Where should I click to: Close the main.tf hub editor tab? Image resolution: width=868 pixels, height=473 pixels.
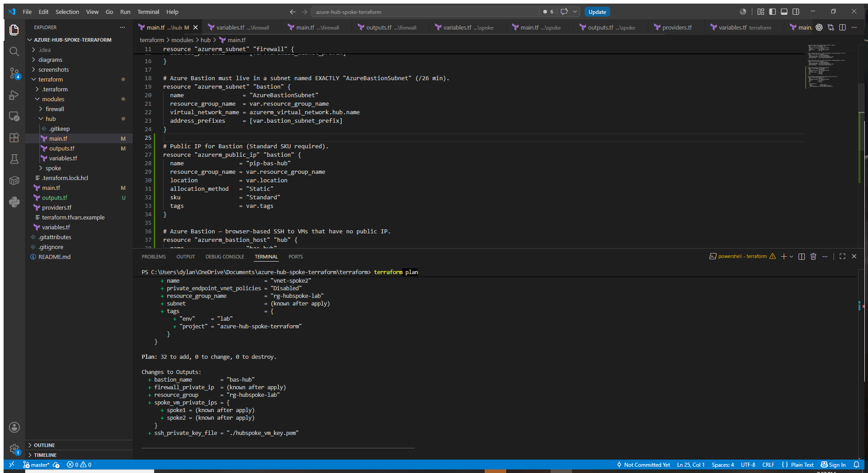coord(195,27)
